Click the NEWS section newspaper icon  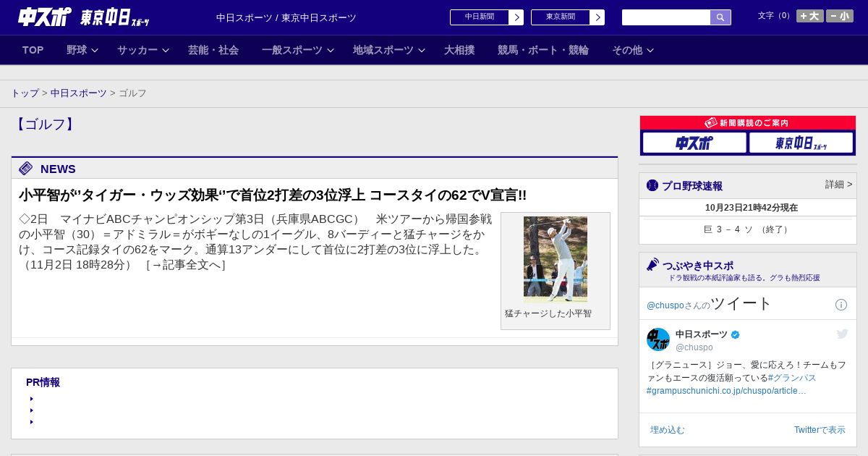click(x=26, y=169)
